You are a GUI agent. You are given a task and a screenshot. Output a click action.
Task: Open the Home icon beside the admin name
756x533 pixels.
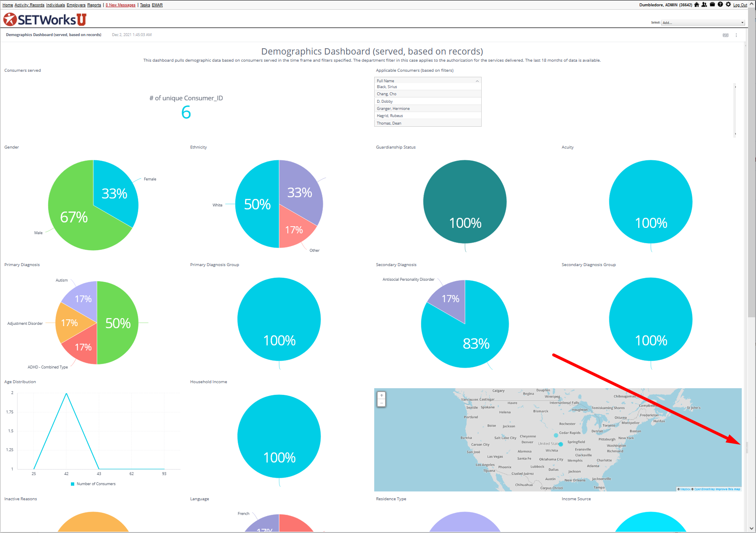[x=697, y=5]
